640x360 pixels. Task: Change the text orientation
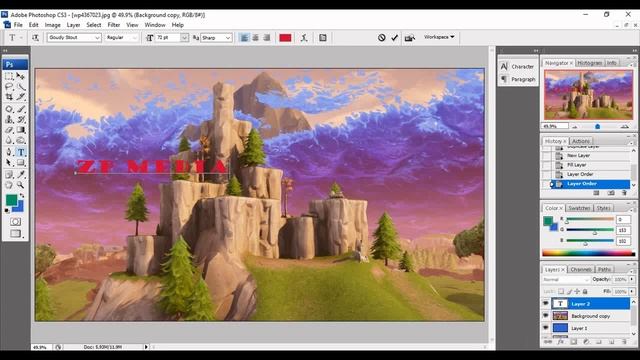[x=36, y=38]
